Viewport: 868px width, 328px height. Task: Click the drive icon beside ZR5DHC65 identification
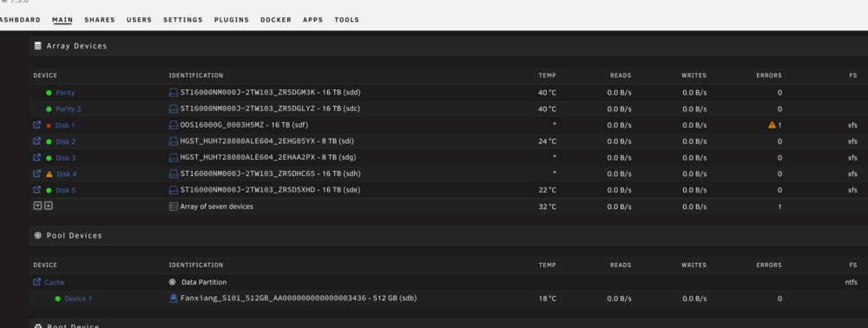pos(174,174)
